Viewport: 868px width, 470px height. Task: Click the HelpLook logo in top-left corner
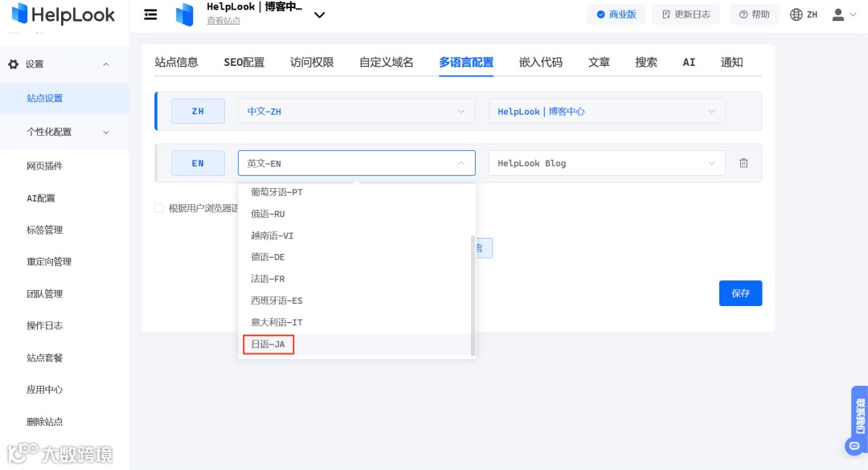(63, 14)
